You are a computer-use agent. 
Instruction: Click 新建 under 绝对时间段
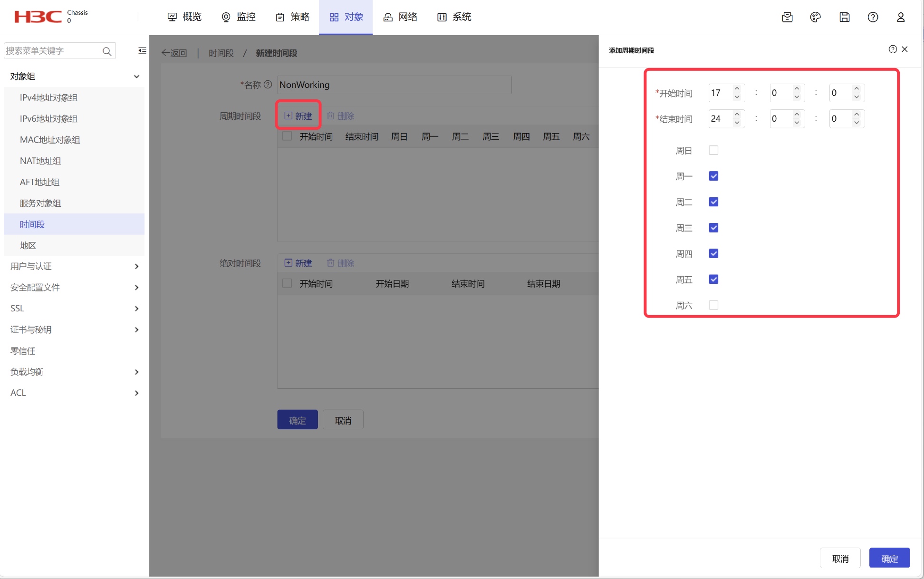pyautogui.click(x=298, y=263)
